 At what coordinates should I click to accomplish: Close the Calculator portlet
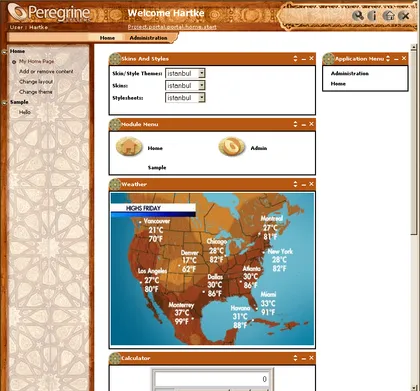click(x=311, y=358)
